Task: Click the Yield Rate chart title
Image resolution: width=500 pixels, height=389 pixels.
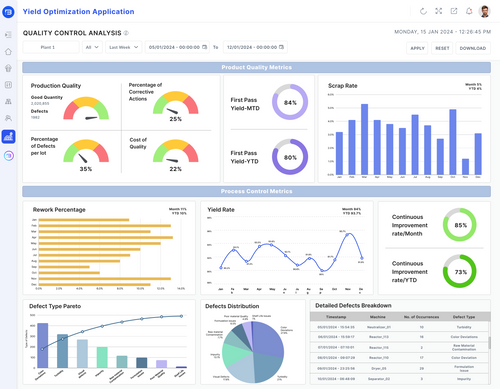Action: point(221,210)
